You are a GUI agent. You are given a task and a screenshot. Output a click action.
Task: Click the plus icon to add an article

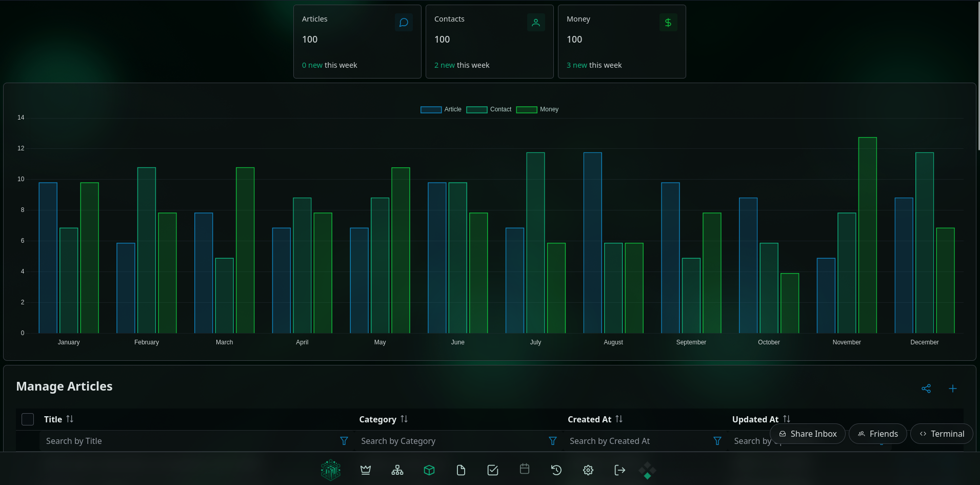(953, 389)
